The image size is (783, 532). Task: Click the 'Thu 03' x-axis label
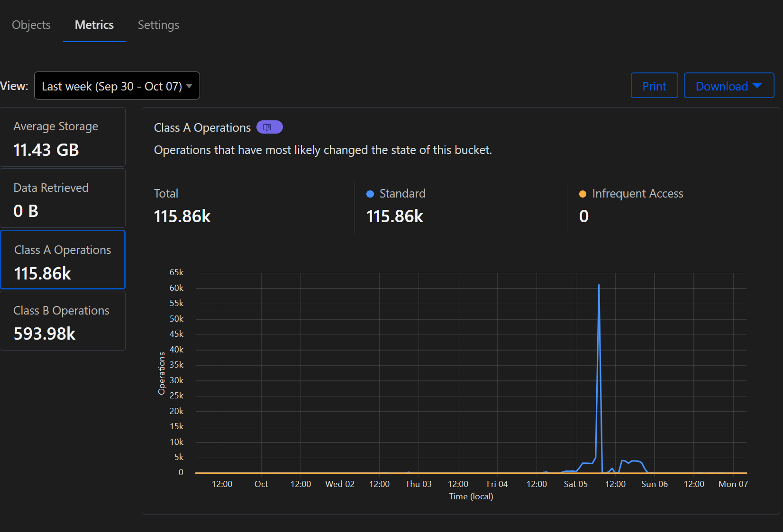click(419, 484)
